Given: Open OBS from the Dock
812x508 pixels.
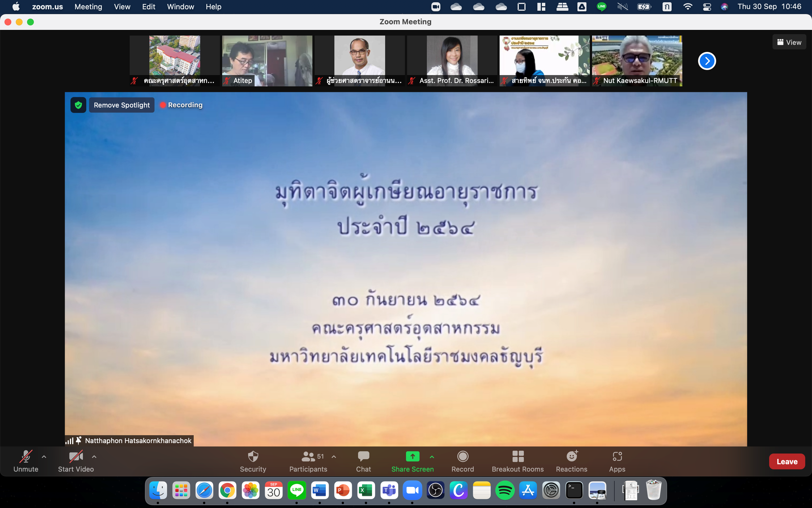Looking at the screenshot, I should point(435,491).
